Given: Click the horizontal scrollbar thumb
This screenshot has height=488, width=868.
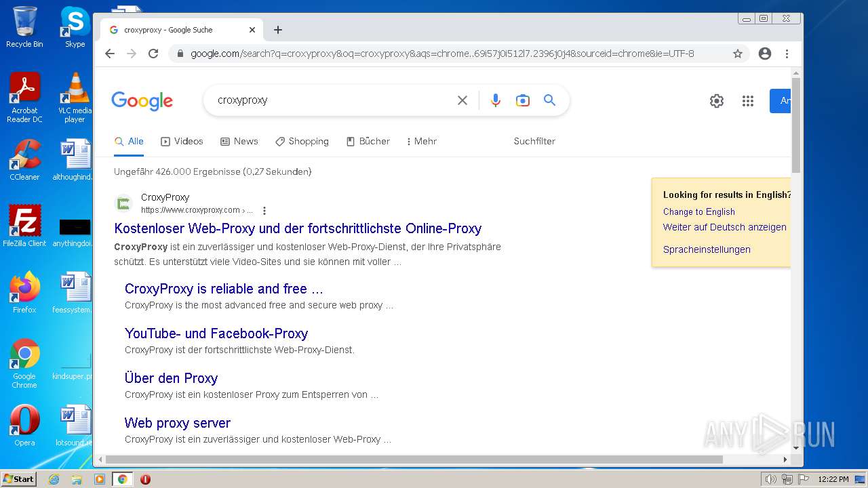Looking at the screenshot, I should point(414,460).
